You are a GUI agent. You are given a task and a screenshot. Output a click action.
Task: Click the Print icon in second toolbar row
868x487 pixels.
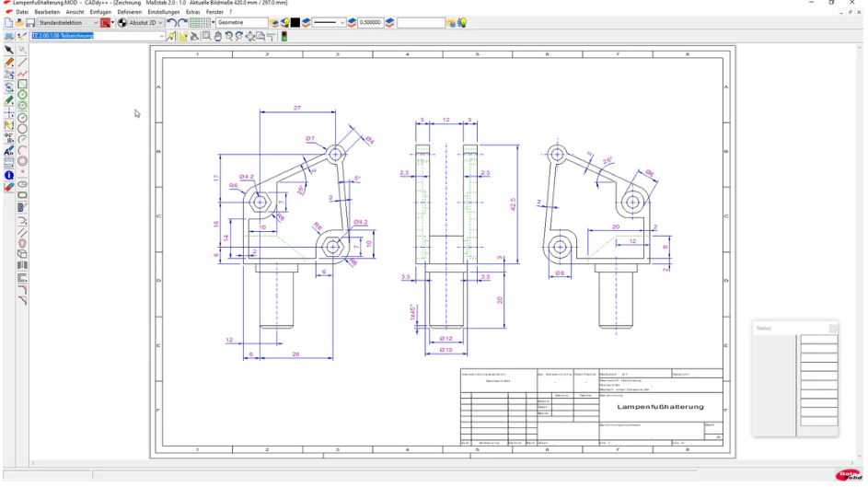(8, 36)
